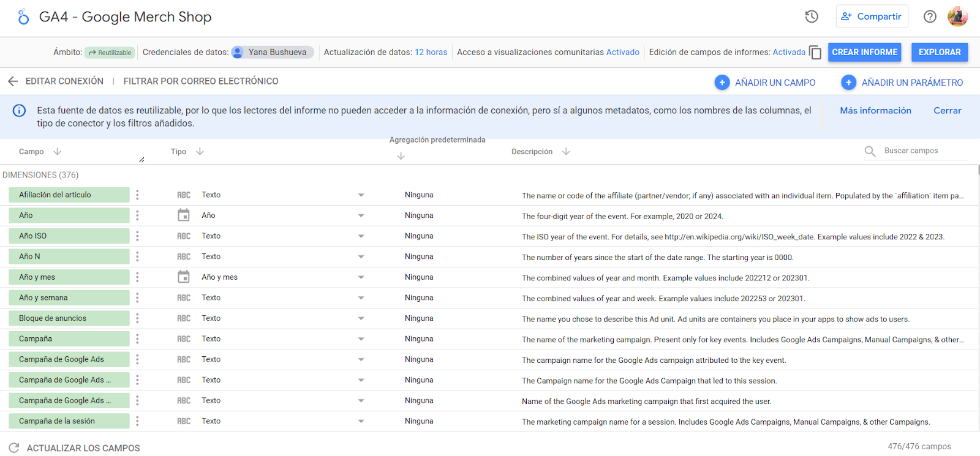Open type dropdown for Año field
The width and height of the screenshot is (980, 456).
pos(361,215)
